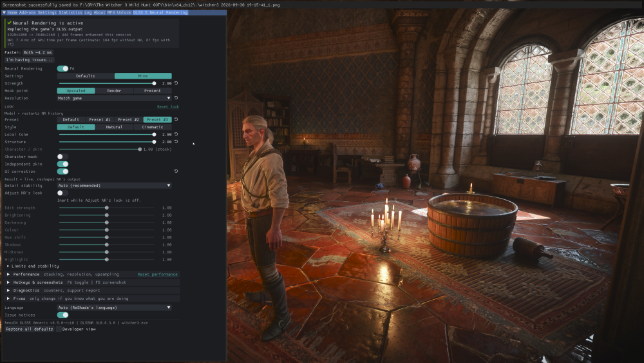This screenshot has width=644, height=363.
Task: Open the Detail stability dropdown
Action: tap(114, 186)
